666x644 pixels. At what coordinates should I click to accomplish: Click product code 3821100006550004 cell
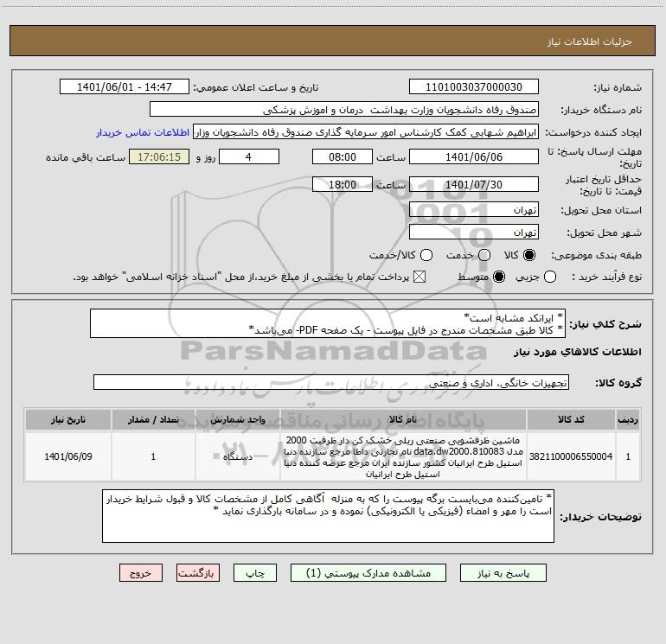pyautogui.click(x=571, y=456)
